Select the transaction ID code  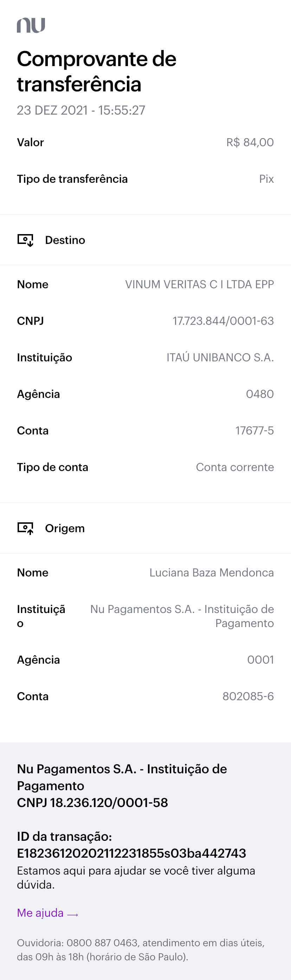click(131, 853)
